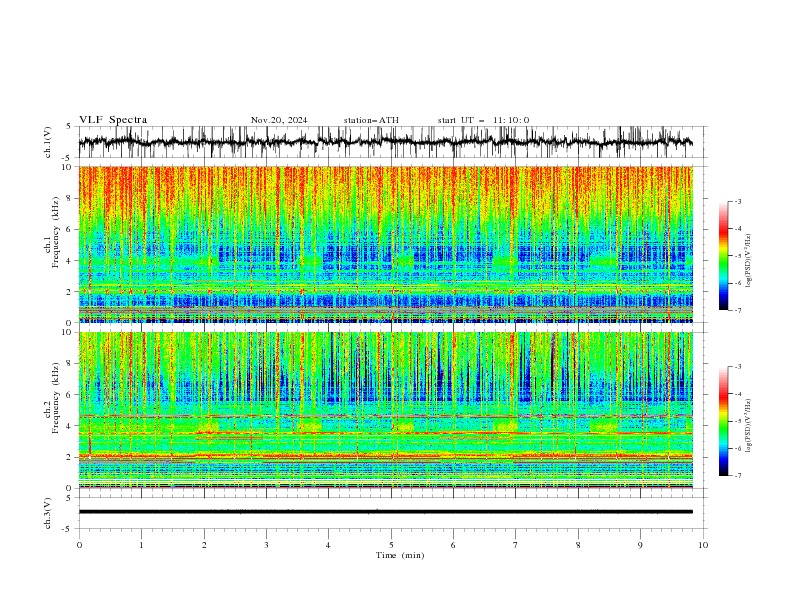Click the ch.1 spectrogram panel
This screenshot has height=612, width=792.
click(x=386, y=244)
